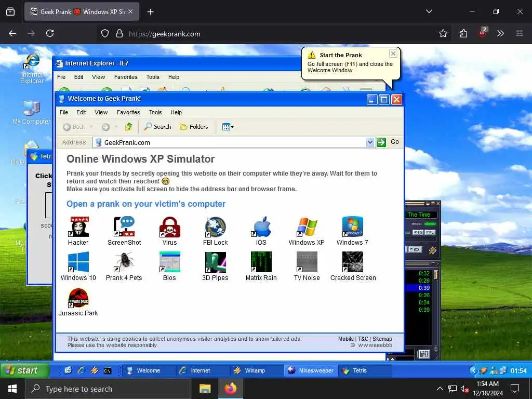Select the Bios prank icon

[170, 266]
